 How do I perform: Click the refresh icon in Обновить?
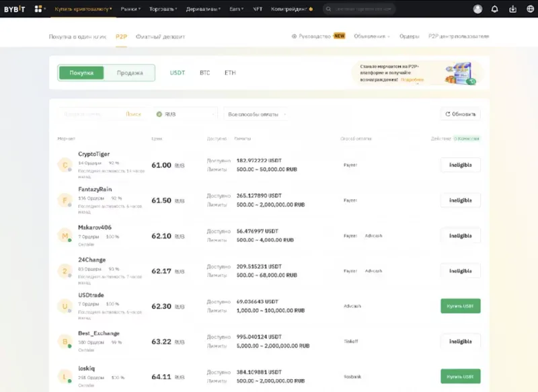tap(447, 114)
